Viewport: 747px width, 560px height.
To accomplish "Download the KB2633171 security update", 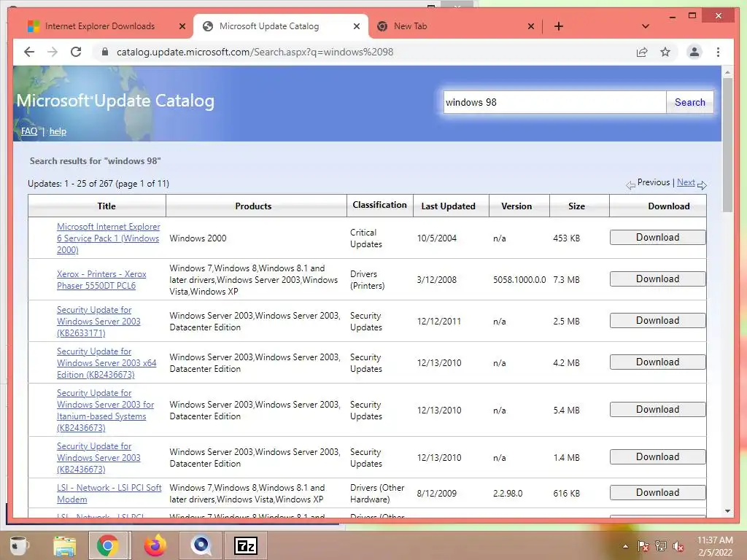I will point(657,320).
